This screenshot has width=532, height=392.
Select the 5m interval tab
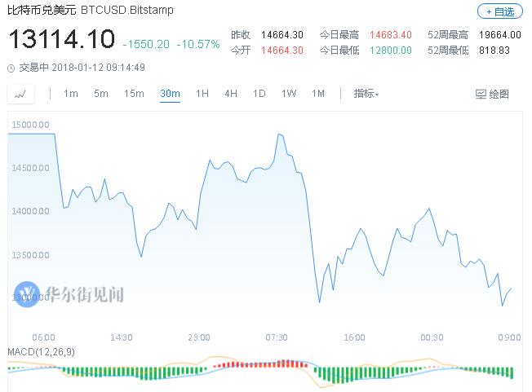[x=101, y=94]
